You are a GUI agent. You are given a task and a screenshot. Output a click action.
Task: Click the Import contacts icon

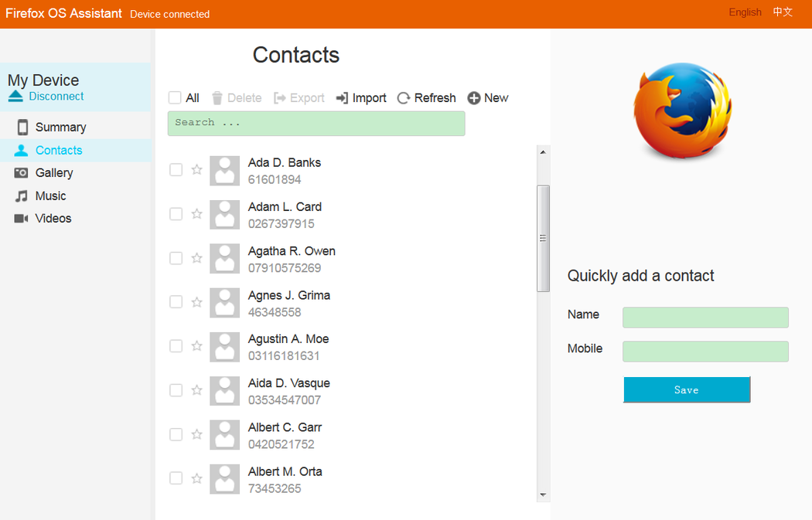[x=342, y=98]
